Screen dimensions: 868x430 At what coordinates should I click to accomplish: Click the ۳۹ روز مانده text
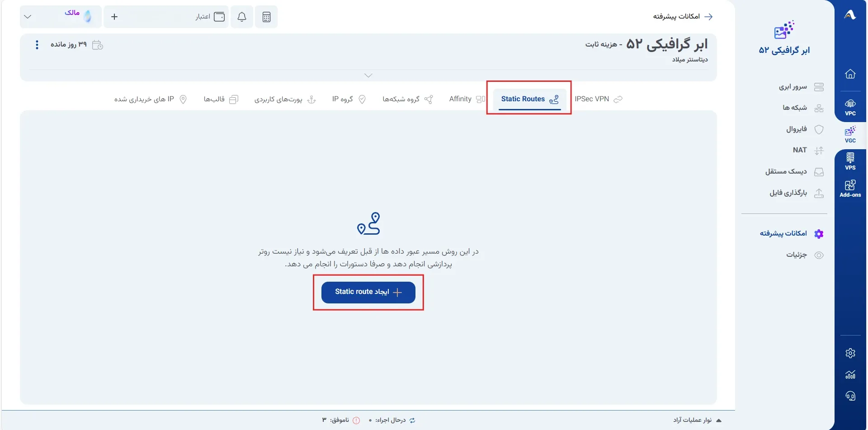[68, 44]
